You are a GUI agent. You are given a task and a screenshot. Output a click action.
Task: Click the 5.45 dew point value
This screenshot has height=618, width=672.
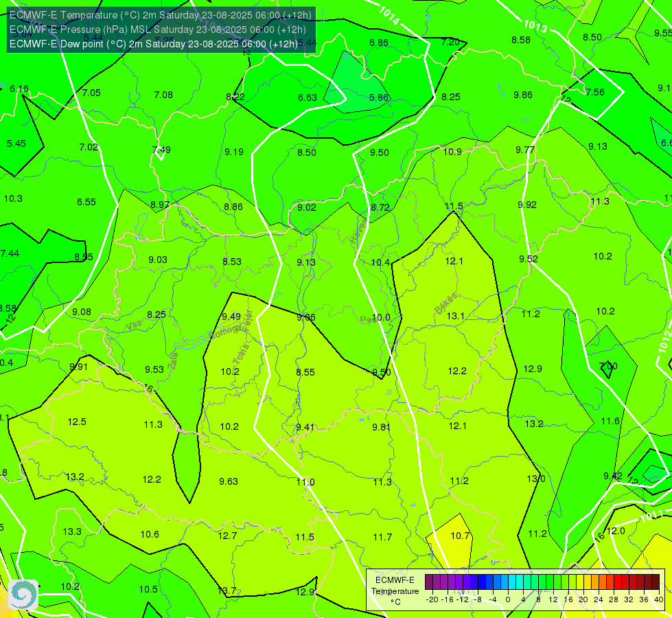(x=16, y=144)
